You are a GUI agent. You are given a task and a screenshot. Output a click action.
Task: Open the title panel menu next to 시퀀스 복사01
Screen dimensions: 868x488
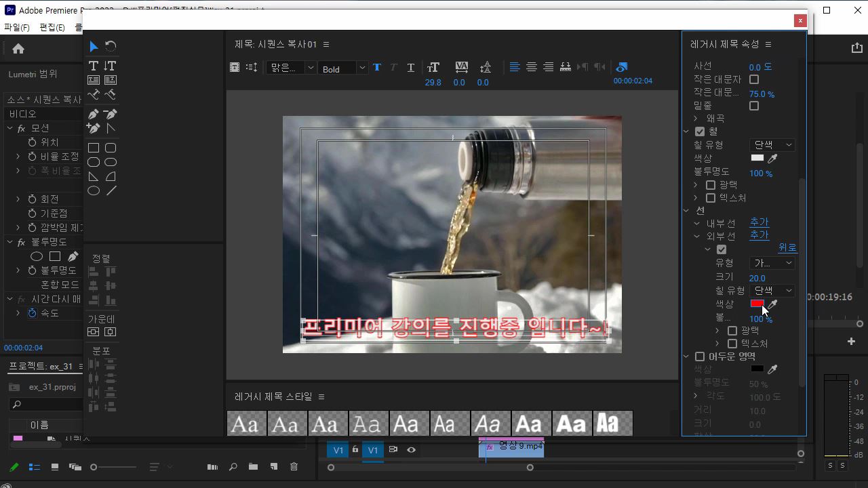click(326, 44)
